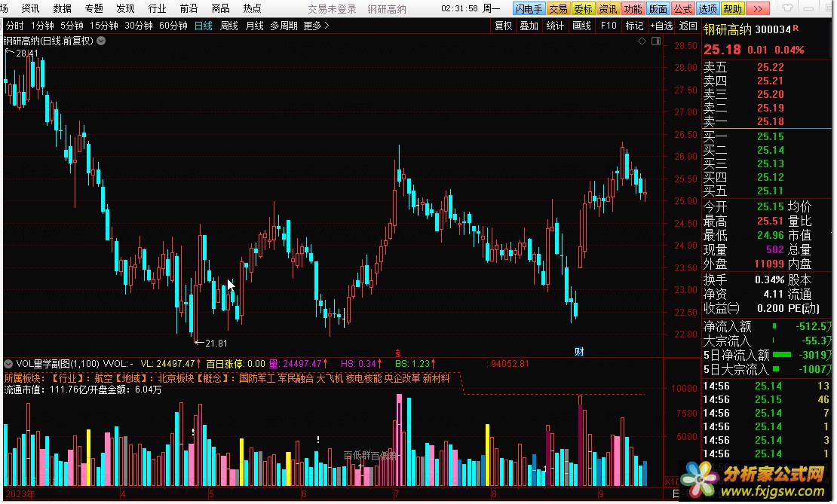Click the 功能 toolbar button
This screenshot has width=837, height=504.
pyautogui.click(x=633, y=9)
